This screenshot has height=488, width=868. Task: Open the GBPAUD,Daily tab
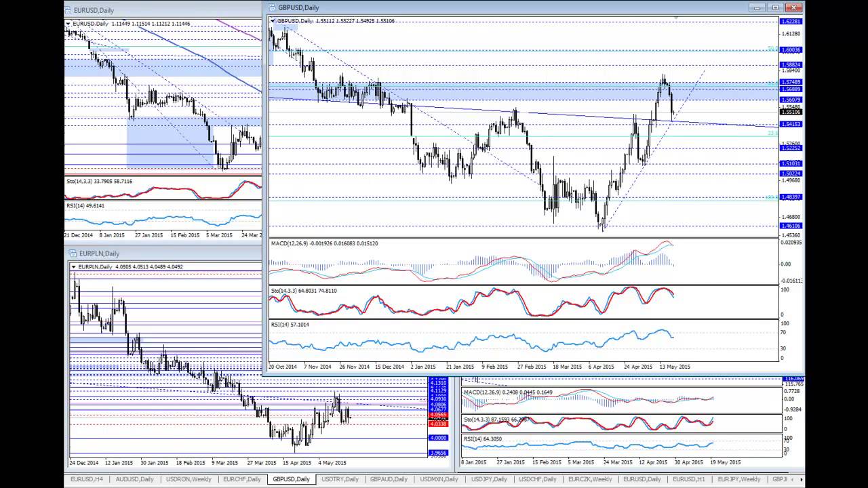389,479
